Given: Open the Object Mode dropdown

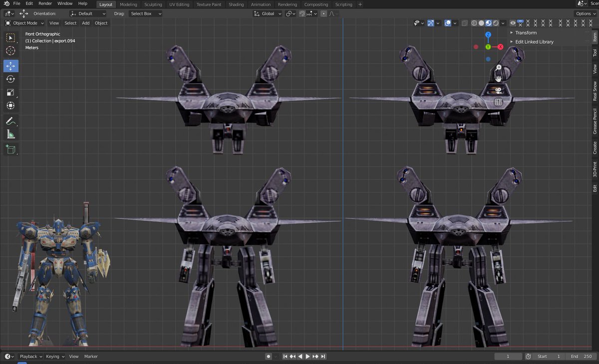Looking at the screenshot, I should point(24,23).
